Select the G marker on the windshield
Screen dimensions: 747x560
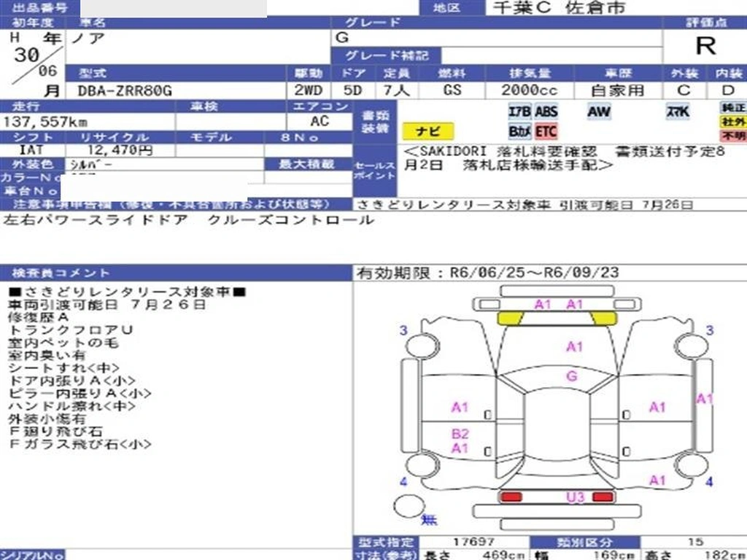coord(572,376)
